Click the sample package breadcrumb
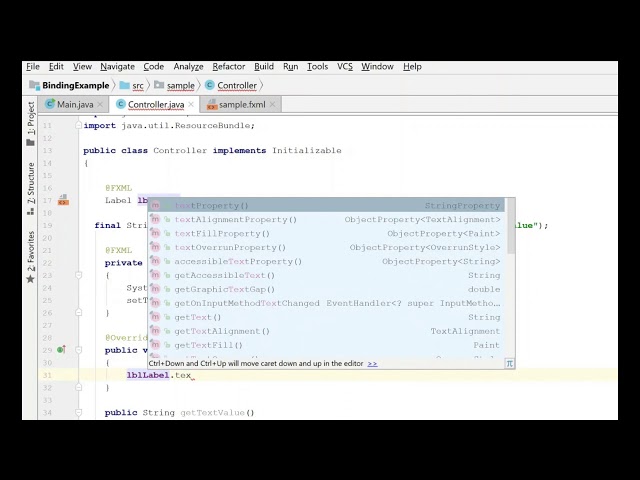This screenshot has width=640, height=480. click(x=174, y=85)
